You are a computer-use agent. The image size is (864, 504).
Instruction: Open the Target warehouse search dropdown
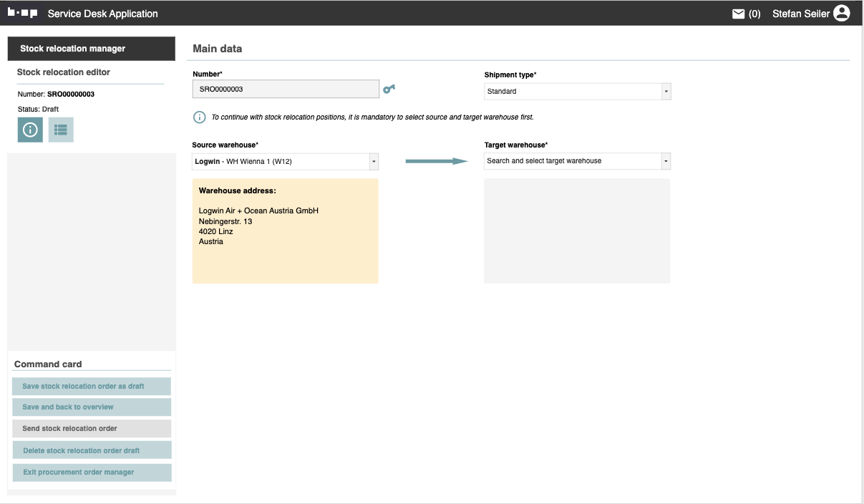pos(666,161)
